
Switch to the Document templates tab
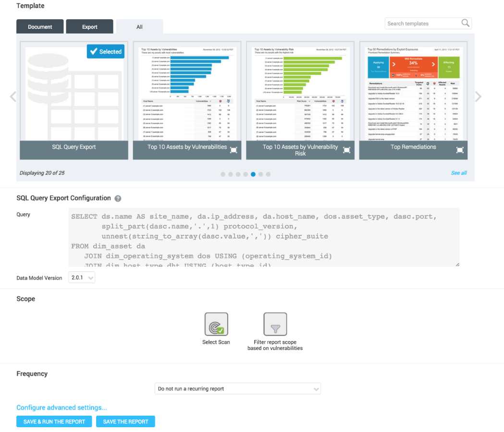point(40,27)
